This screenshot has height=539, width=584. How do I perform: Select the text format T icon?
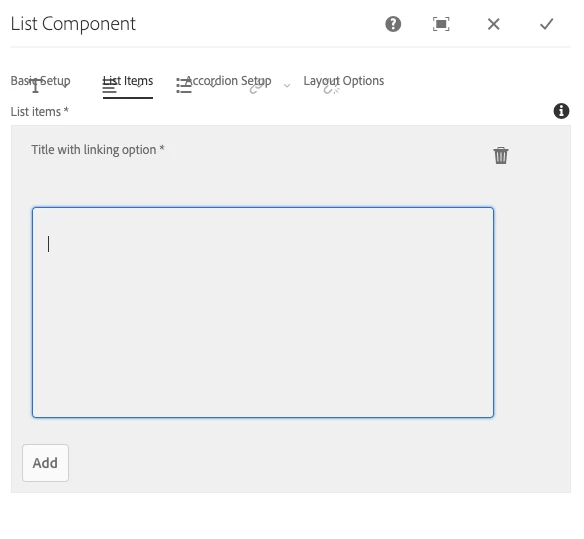(35, 86)
